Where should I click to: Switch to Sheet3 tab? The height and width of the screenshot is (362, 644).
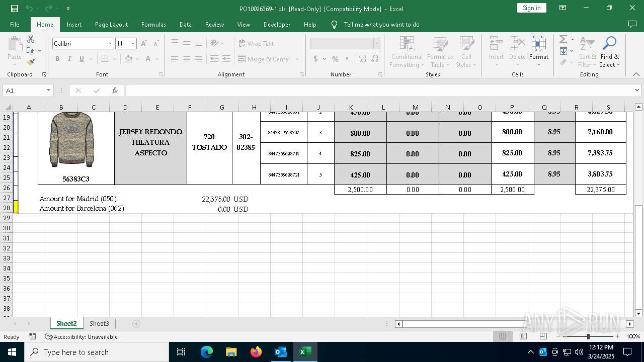pyautogui.click(x=99, y=323)
